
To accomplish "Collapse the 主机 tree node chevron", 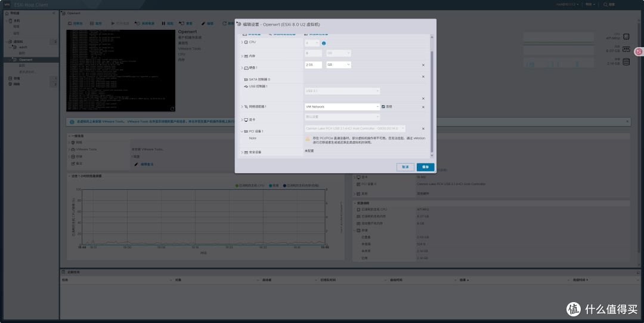I will (6, 20).
